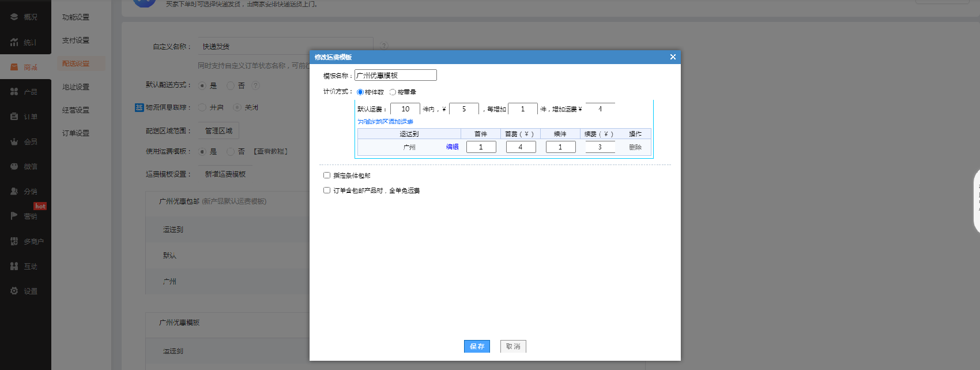Image resolution: width=980 pixels, height=370 pixels.
Task: Click 为指定地区添加运费 link
Action: [x=385, y=122]
